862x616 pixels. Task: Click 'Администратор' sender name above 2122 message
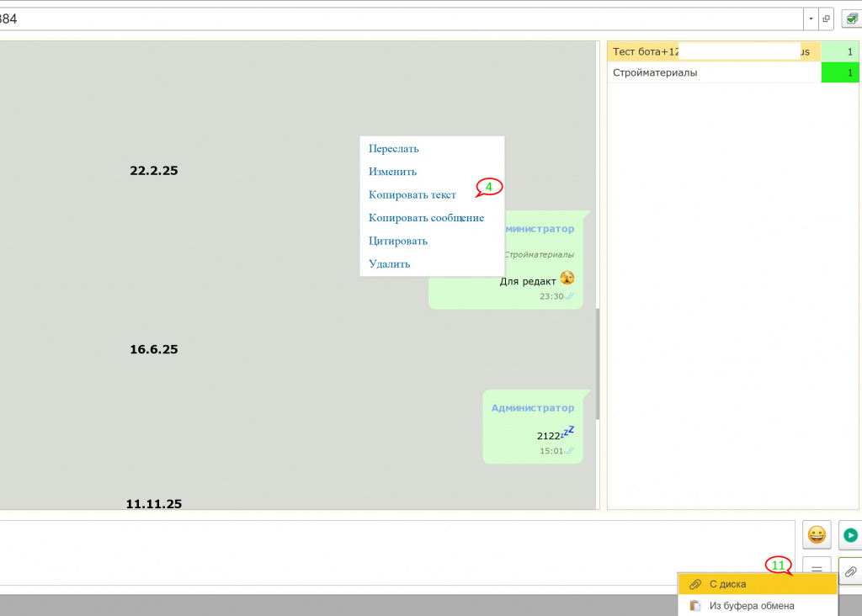[533, 408]
